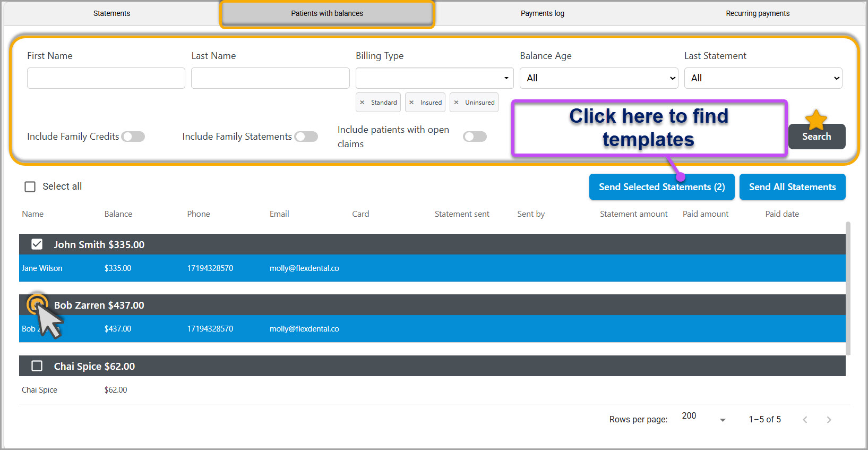
Task: Select the Patients with balances tab
Action: click(327, 13)
